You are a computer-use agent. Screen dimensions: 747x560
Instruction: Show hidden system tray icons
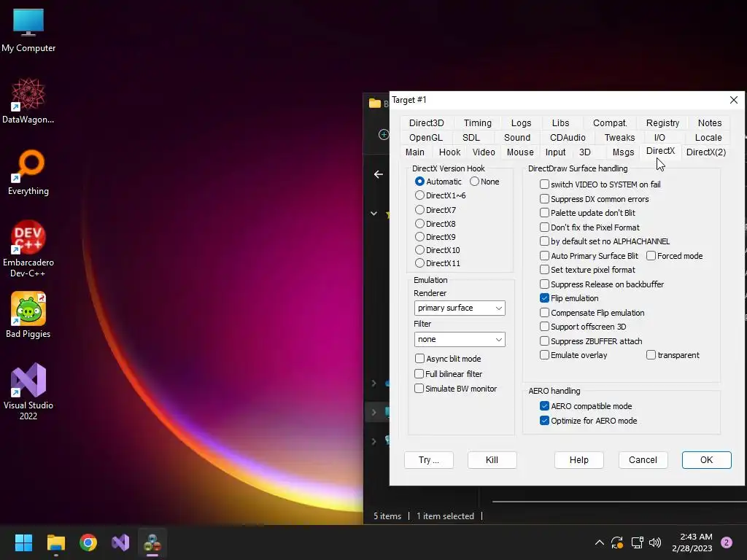pyautogui.click(x=600, y=542)
